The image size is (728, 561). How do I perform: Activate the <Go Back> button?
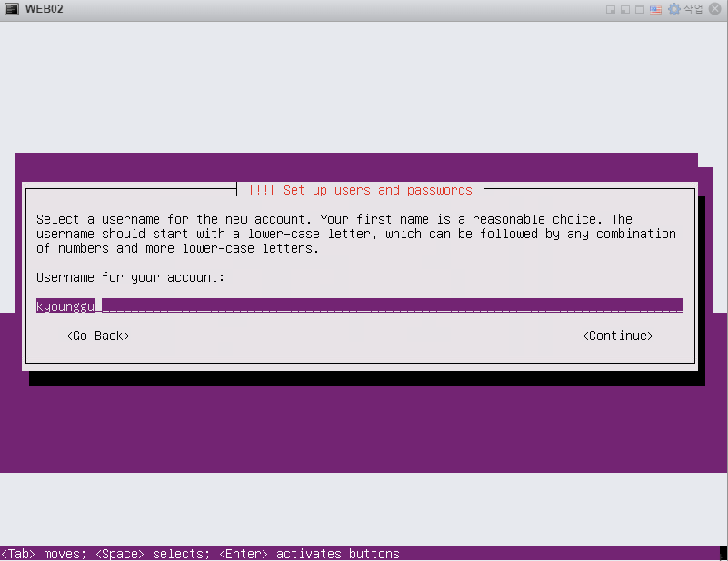(98, 336)
